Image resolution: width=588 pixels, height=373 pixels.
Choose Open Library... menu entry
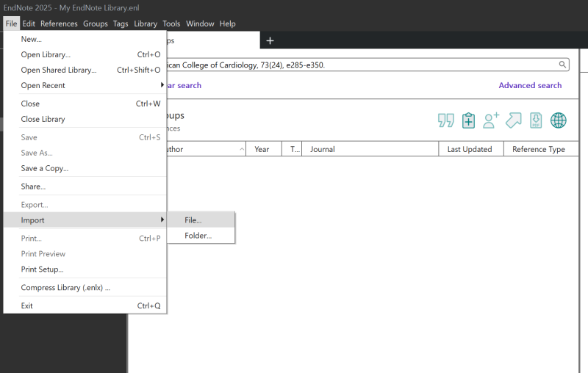[x=85, y=54]
